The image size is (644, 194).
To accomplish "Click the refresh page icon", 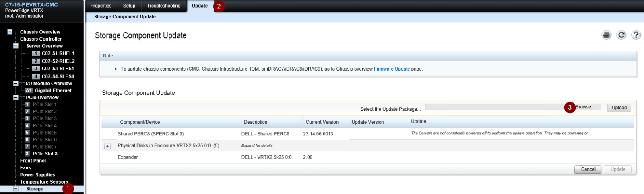I will tap(621, 35).
